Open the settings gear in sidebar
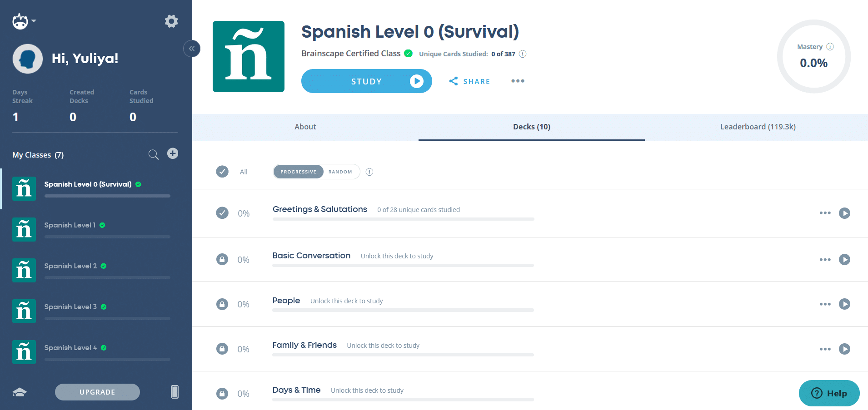The image size is (868, 410). point(171,21)
